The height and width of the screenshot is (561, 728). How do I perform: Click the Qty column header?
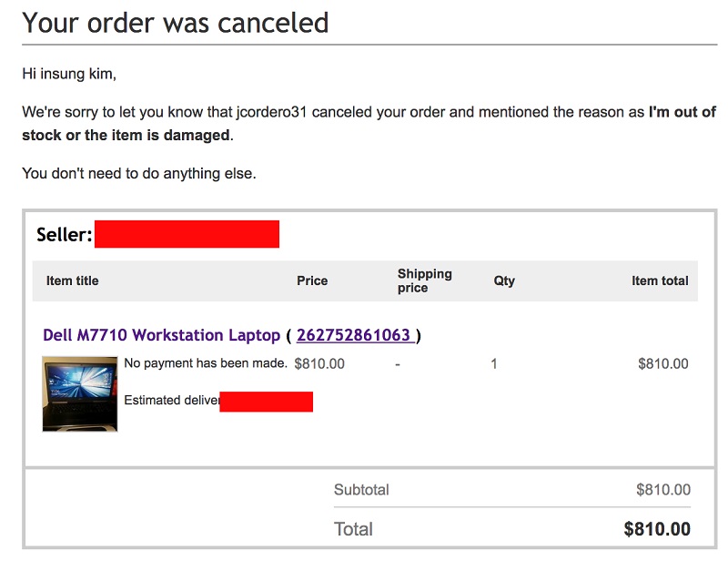click(x=504, y=280)
